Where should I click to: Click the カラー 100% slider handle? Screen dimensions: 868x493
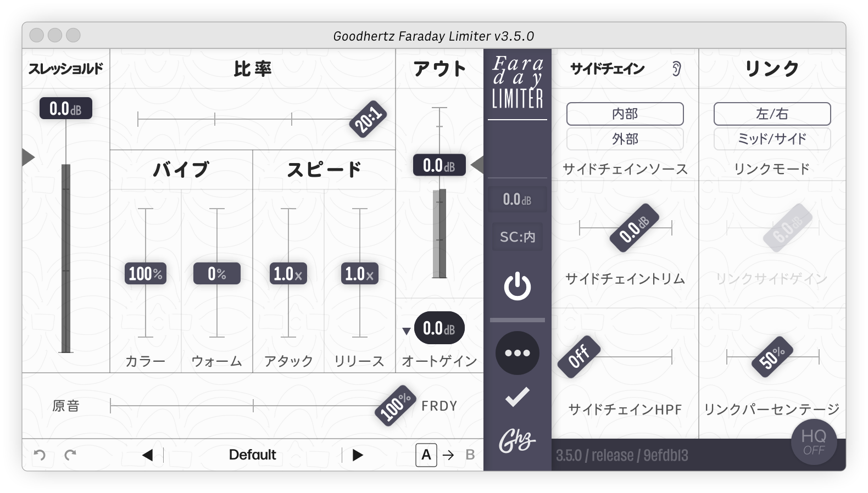click(146, 273)
